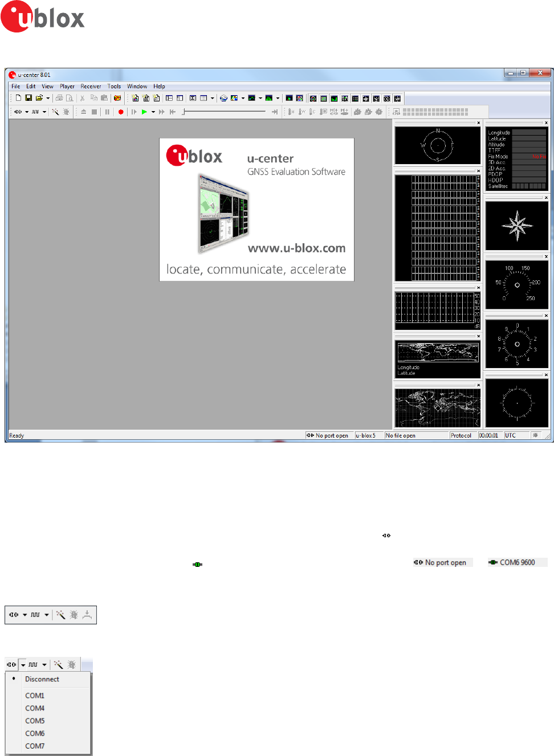
Task: Open the Help menu
Action: coord(159,87)
